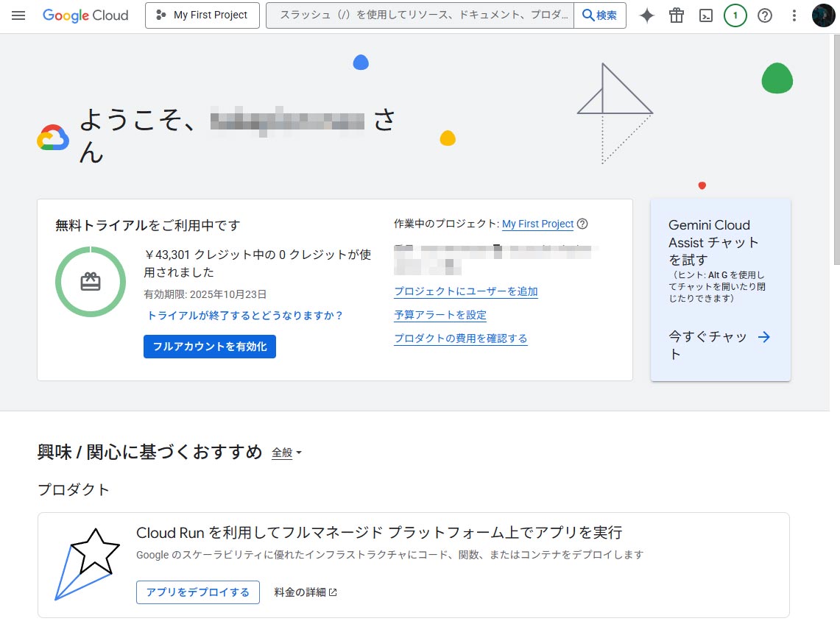
Task: Click Gemini Cloud Assist チャットを試す heading
Action: (713, 243)
